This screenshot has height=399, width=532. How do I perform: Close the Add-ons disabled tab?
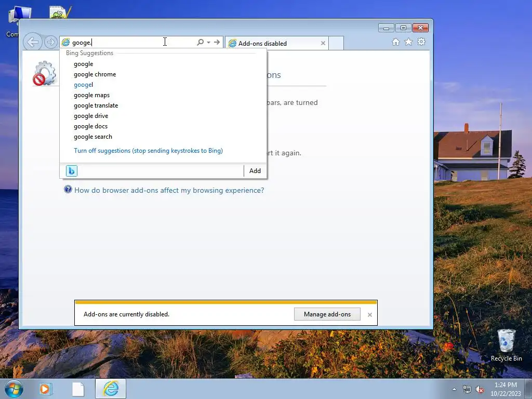(x=323, y=43)
